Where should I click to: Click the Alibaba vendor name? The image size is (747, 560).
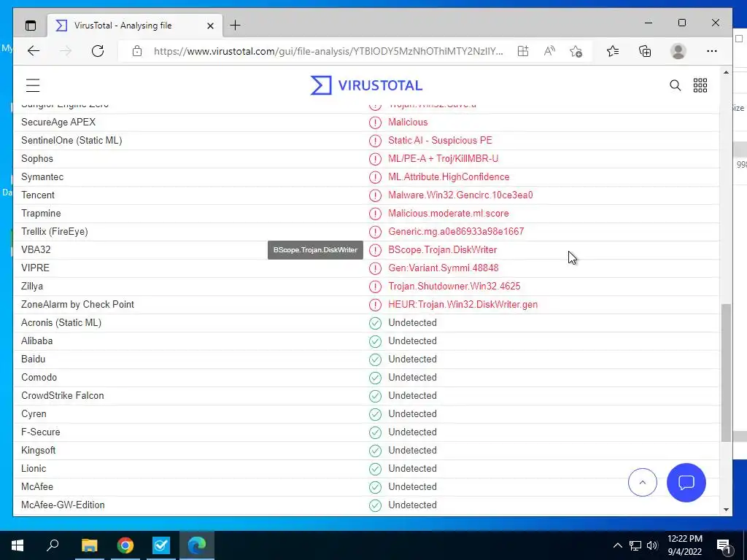(36, 341)
